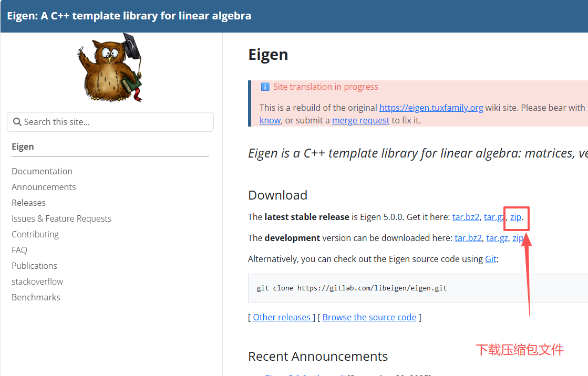Download stable release tar.bz2 archive
Viewport: 588px width, 376px height.
[x=466, y=217]
